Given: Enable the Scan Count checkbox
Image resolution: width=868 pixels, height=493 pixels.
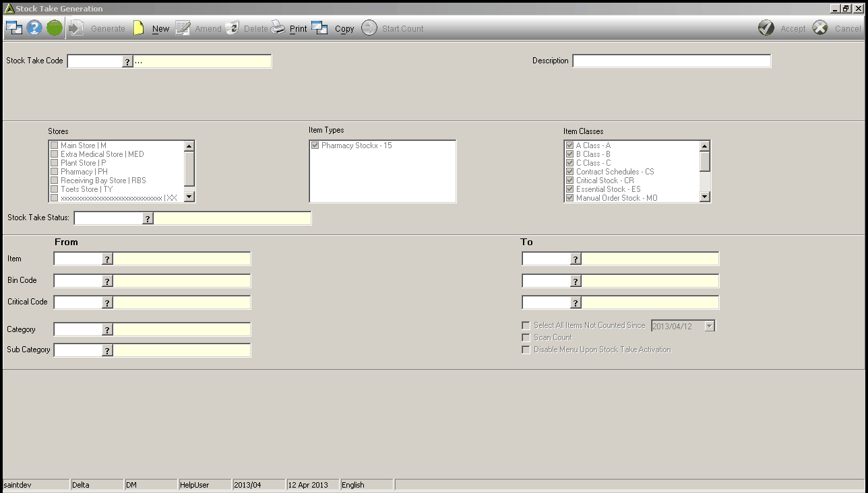Looking at the screenshot, I should pyautogui.click(x=526, y=337).
